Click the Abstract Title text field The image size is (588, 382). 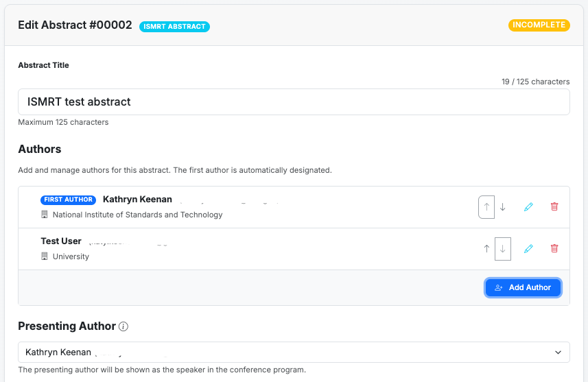point(294,102)
